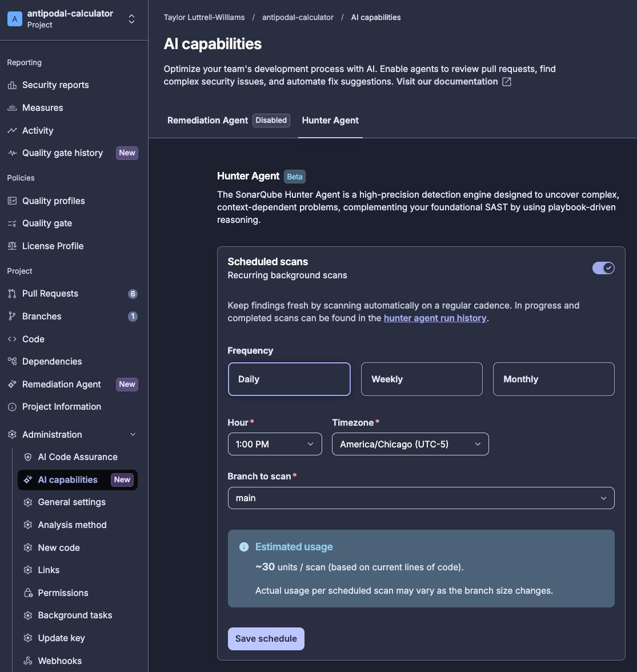Click the Save schedule button
Image resolution: width=637 pixels, height=672 pixels.
click(x=266, y=639)
